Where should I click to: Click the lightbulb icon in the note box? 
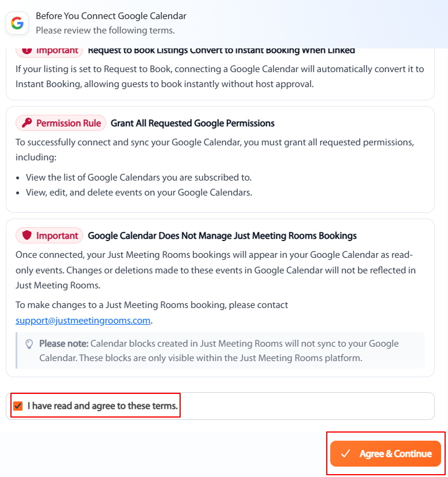tap(29, 344)
